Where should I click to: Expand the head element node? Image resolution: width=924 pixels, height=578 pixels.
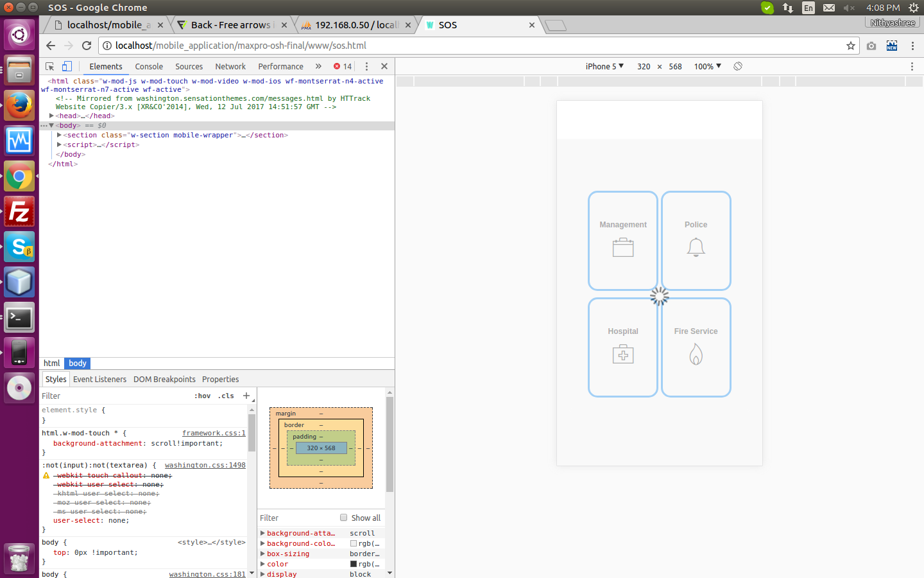pos(51,116)
